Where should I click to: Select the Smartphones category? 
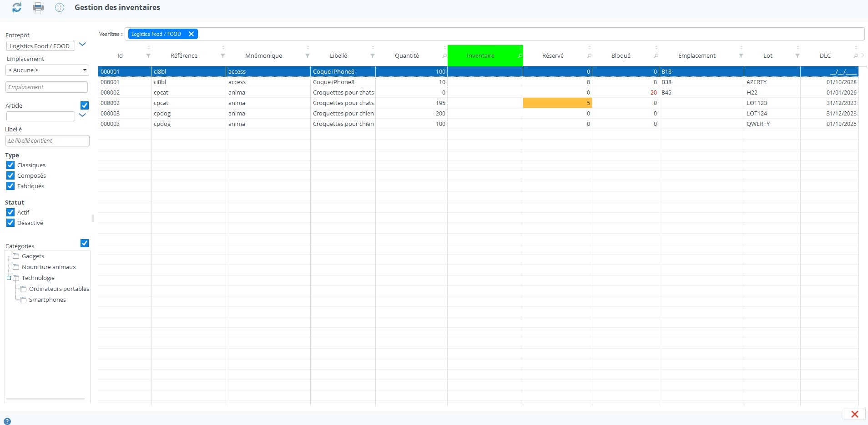coord(47,300)
